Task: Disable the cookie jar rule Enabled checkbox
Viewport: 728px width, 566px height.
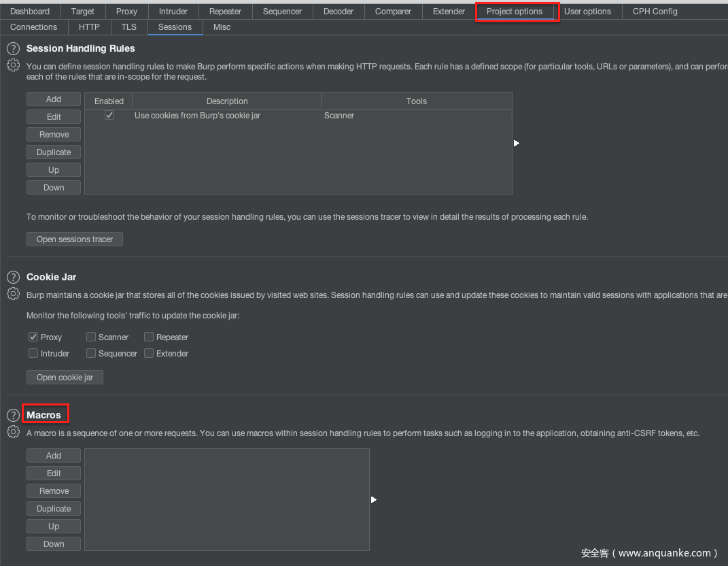Action: [x=109, y=116]
